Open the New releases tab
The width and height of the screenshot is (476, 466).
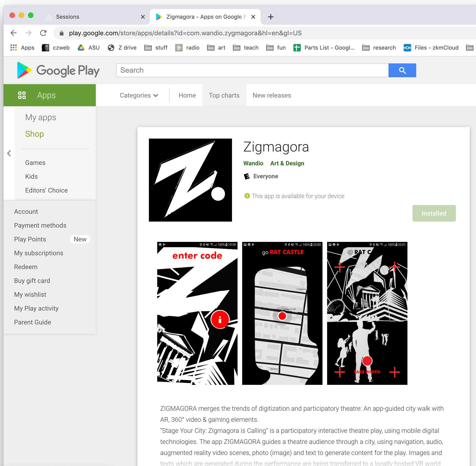click(271, 95)
